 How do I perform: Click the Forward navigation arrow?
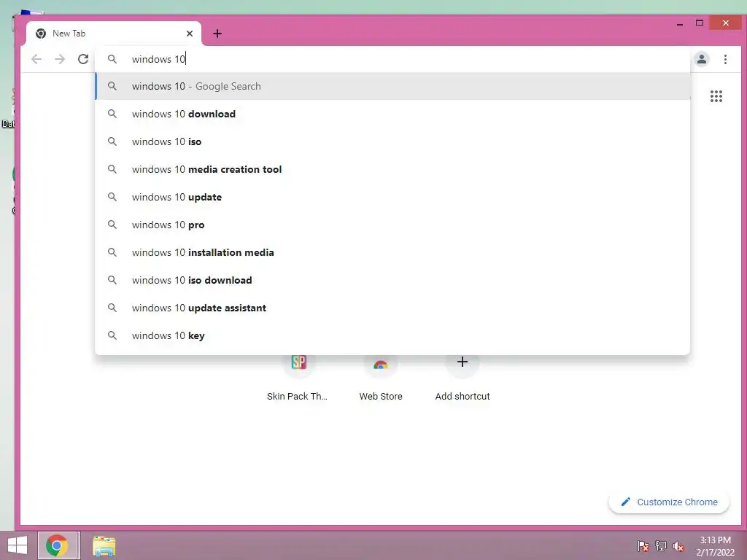pyautogui.click(x=60, y=59)
